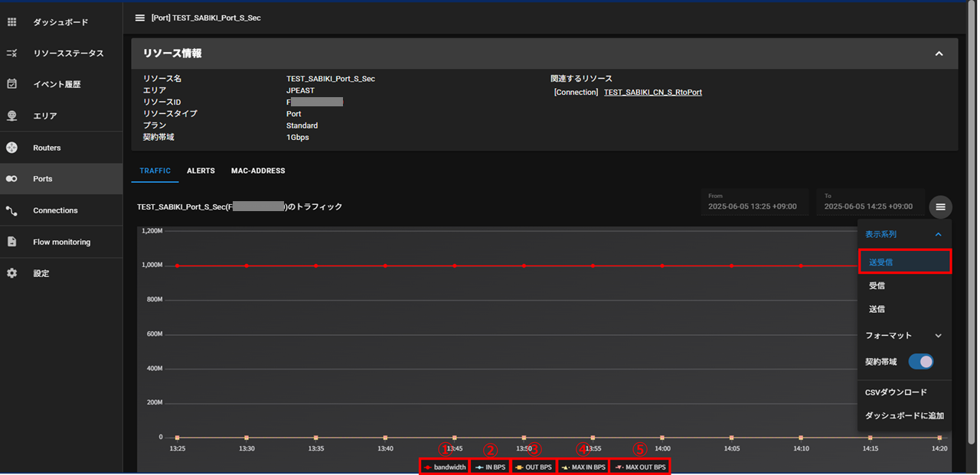Click the Connections icon in sidebar

coord(11,210)
